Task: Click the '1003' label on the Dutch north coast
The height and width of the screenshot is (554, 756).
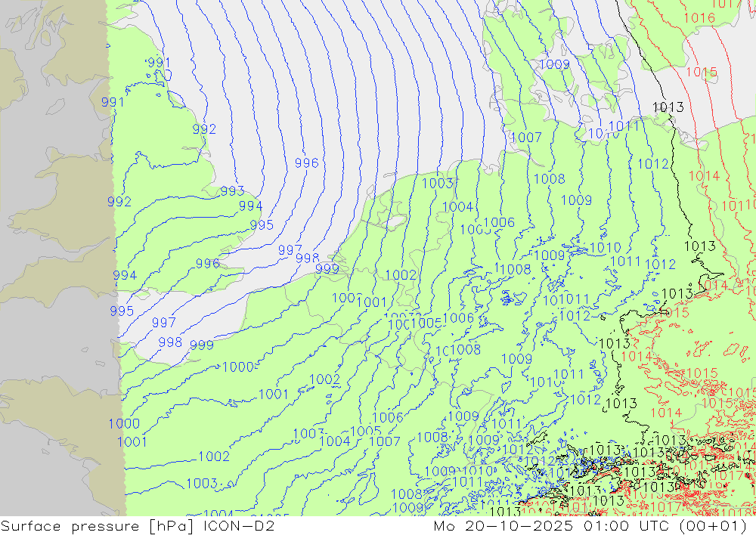Action: pos(437,183)
